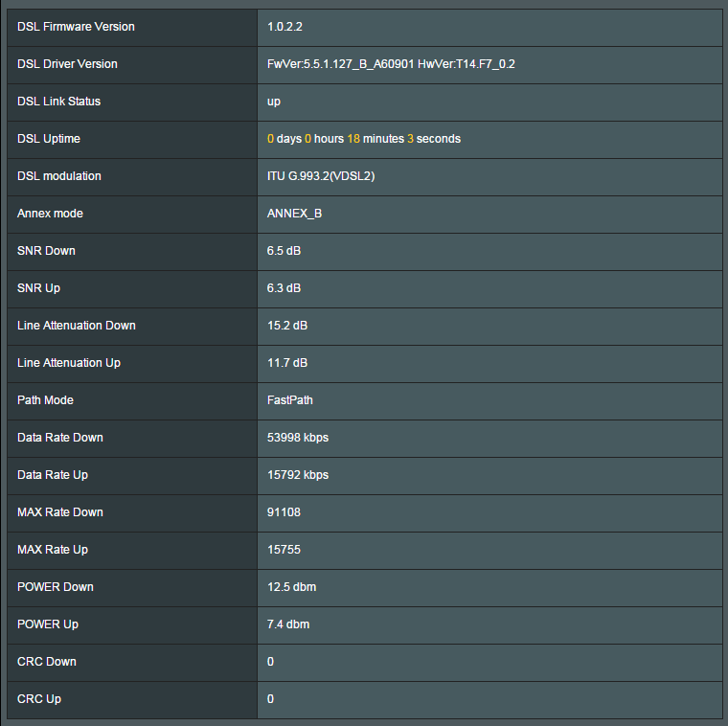Click the SNR Down 6.5 dB value
Image resolution: width=728 pixels, height=726 pixels.
284,251
